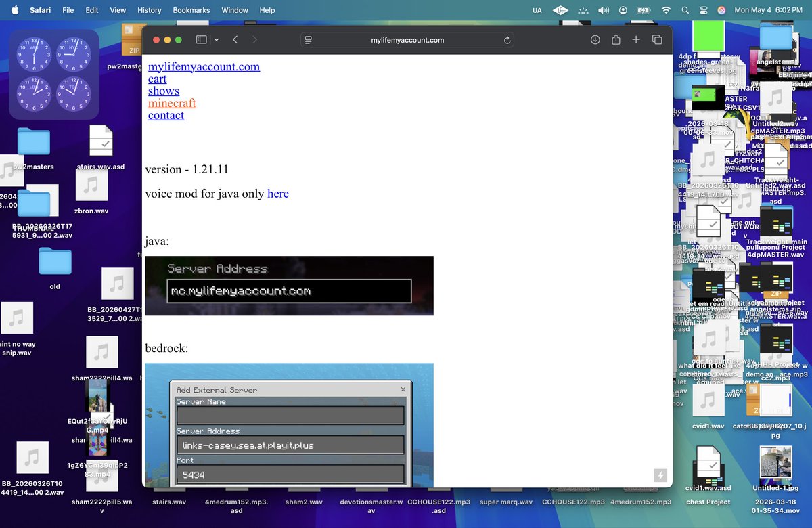Open the Apple menu

pos(15,10)
